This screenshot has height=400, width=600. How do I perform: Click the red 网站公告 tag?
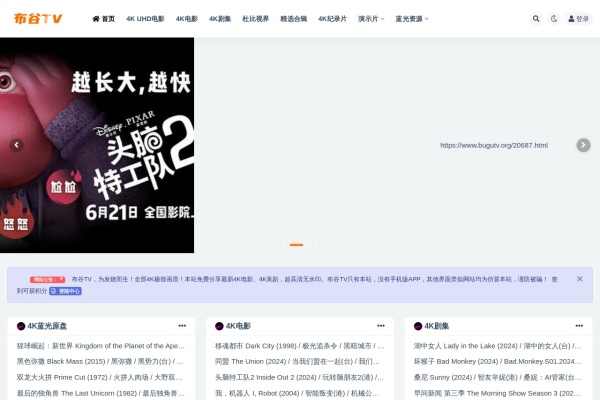coord(47,279)
